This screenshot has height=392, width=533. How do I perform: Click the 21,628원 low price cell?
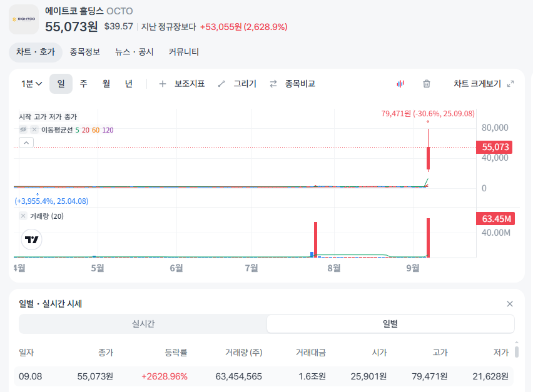(x=490, y=376)
